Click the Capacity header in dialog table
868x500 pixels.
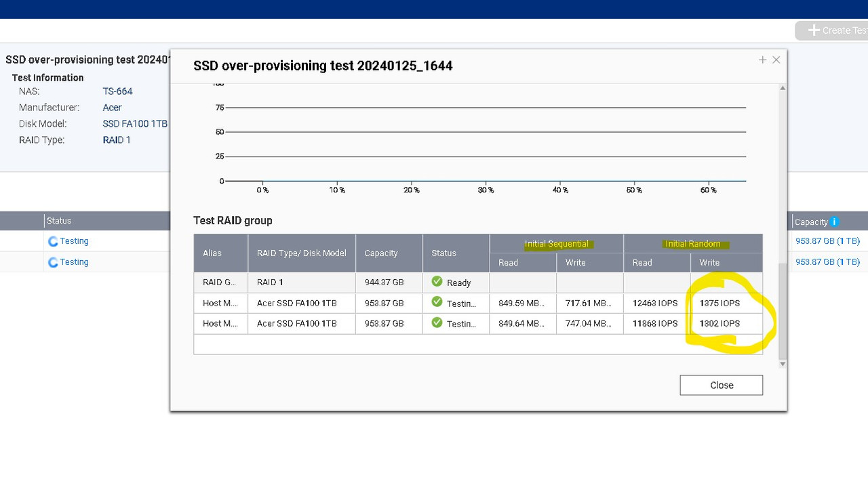click(389, 253)
